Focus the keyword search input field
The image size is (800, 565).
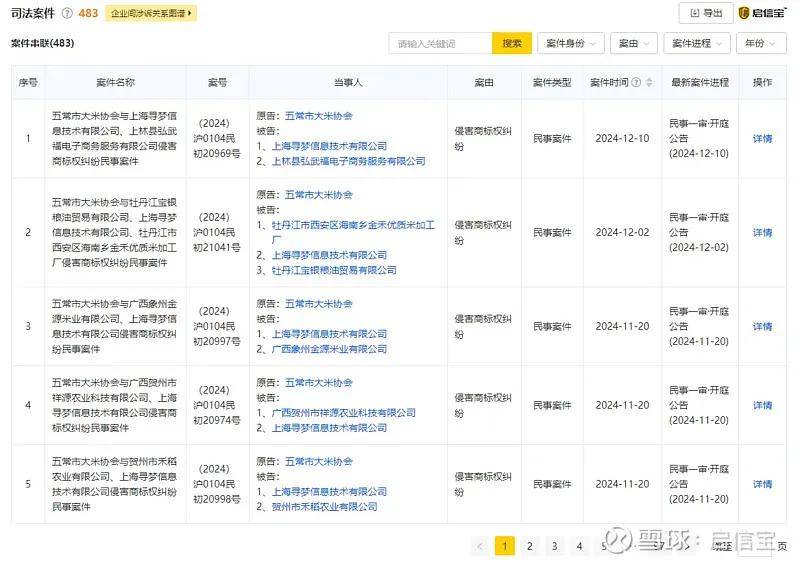pos(441,44)
